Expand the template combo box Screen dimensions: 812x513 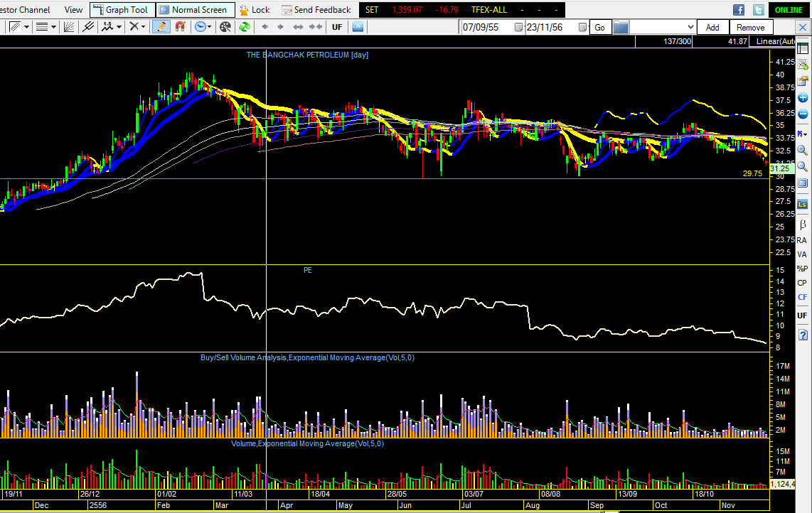tap(690, 28)
